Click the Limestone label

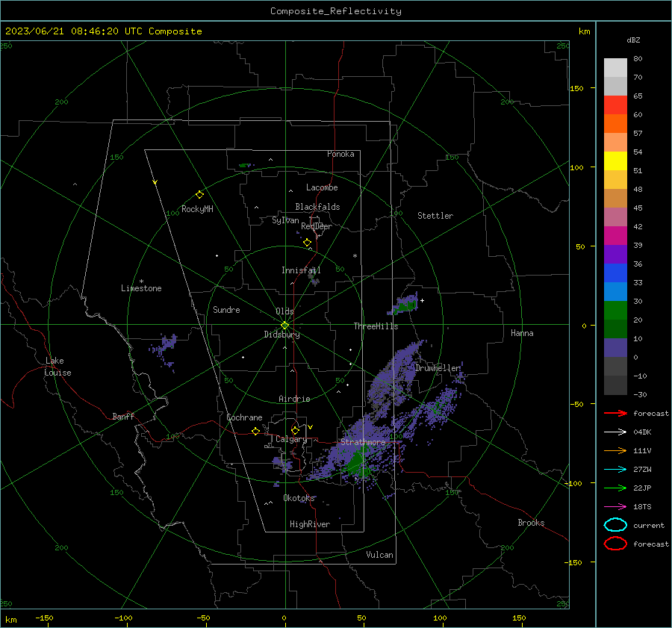(141, 288)
